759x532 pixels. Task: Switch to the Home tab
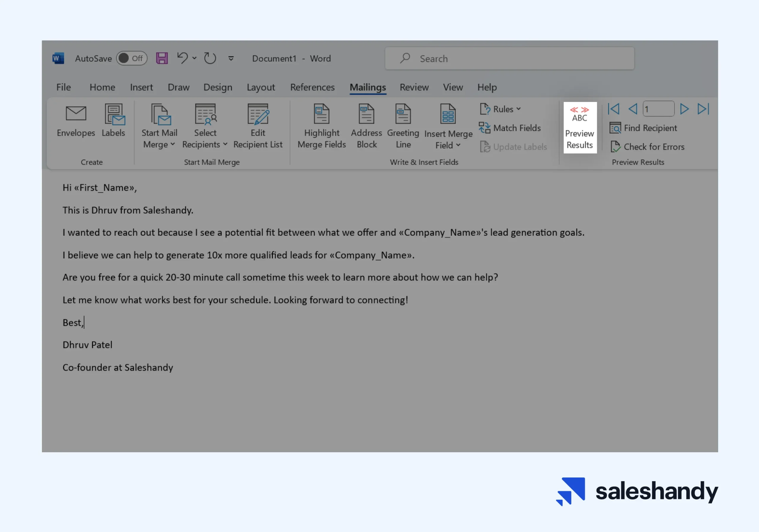pos(103,87)
